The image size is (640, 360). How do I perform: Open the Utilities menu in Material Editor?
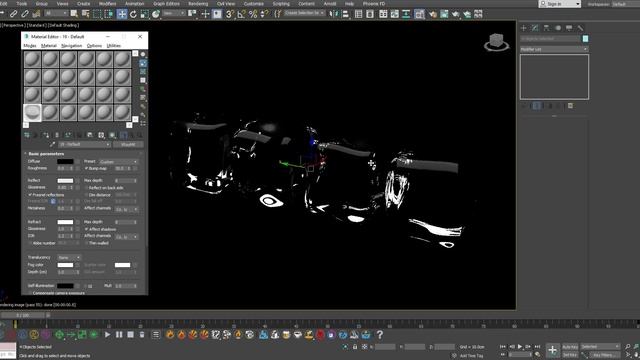(113, 46)
